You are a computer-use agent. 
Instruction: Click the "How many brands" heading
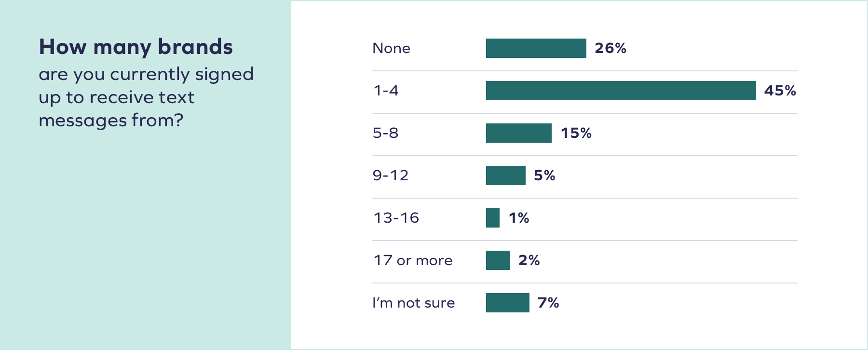136,47
